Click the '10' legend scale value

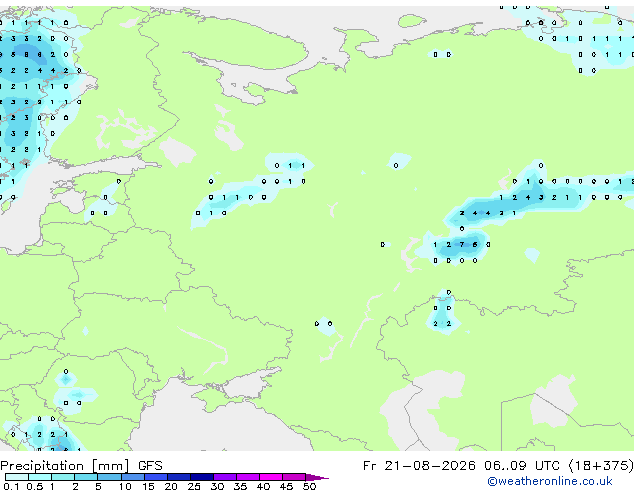(x=125, y=486)
